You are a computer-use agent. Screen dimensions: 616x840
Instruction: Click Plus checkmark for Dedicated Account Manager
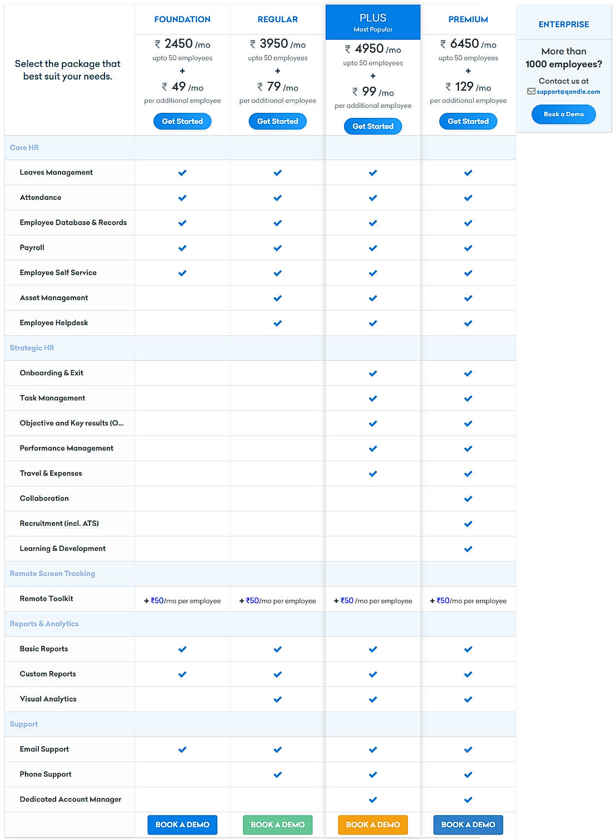(x=373, y=800)
